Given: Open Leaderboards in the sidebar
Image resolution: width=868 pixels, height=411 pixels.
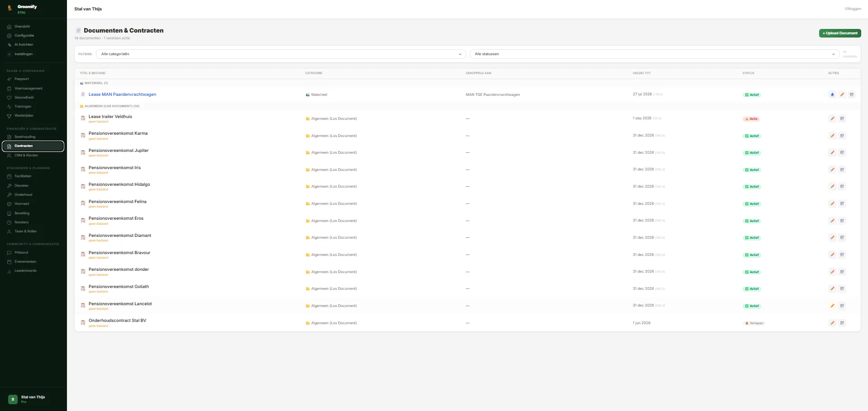Looking at the screenshot, I should click(33, 270).
